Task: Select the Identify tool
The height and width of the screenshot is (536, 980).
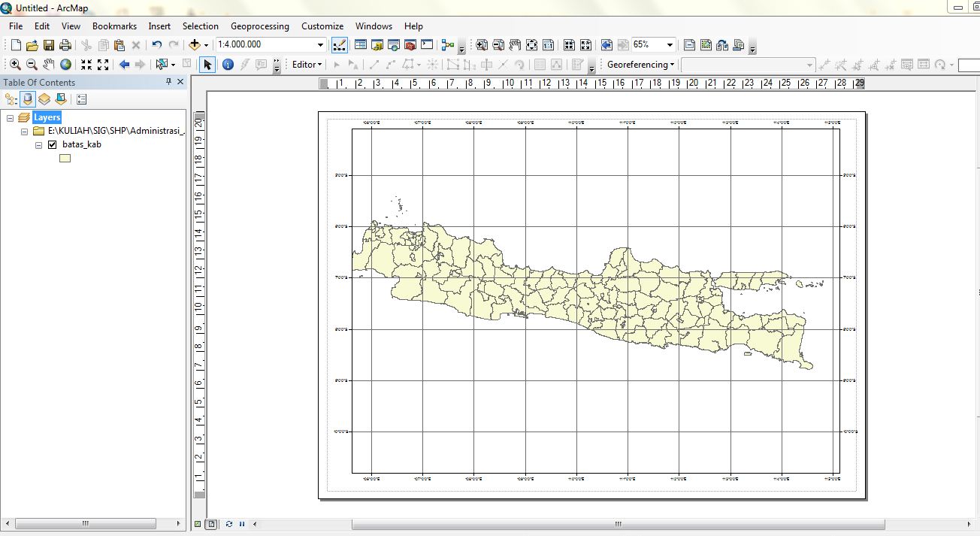Action: point(228,65)
